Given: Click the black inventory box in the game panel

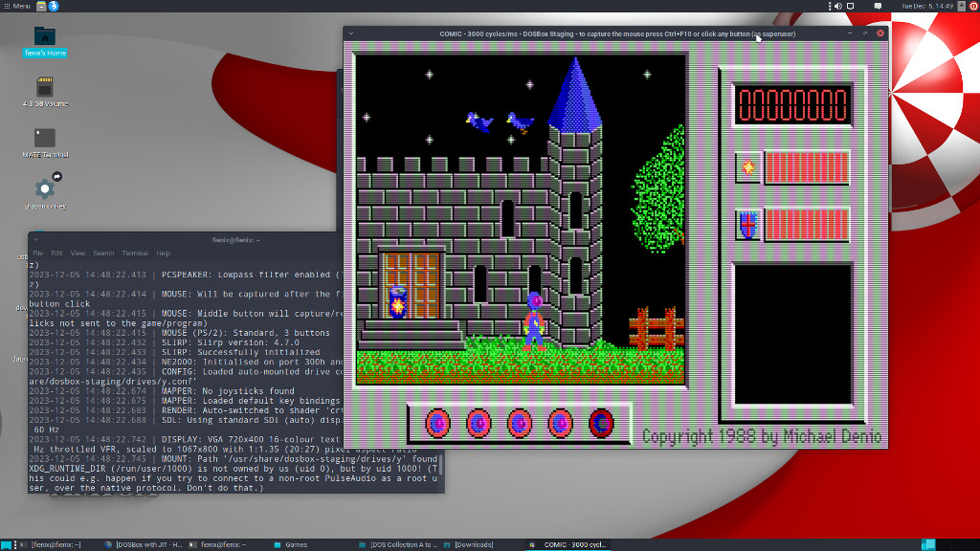Looking at the screenshot, I should pos(792,334).
